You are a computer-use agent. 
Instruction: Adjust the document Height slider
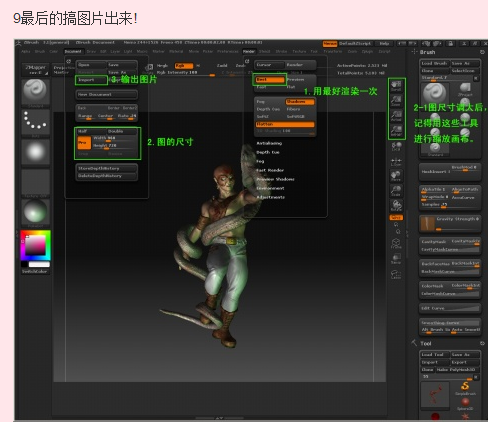click(x=115, y=146)
